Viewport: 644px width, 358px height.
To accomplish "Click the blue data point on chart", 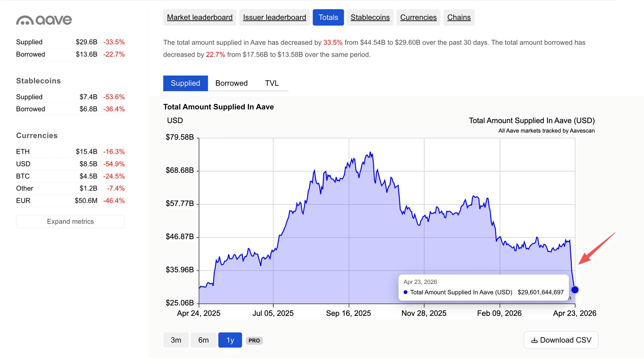I will coord(575,290).
